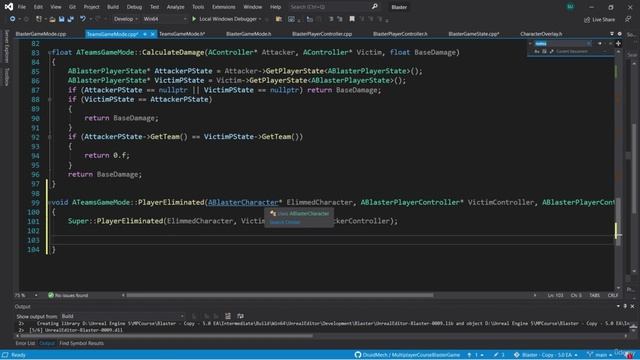This screenshot has height=360, width=640.
Task: Open the Debug menu
Action: click(134, 7)
